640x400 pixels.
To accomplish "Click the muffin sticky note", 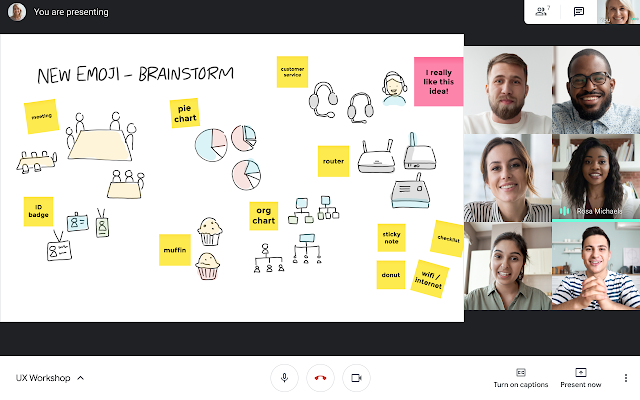I will click(174, 249).
